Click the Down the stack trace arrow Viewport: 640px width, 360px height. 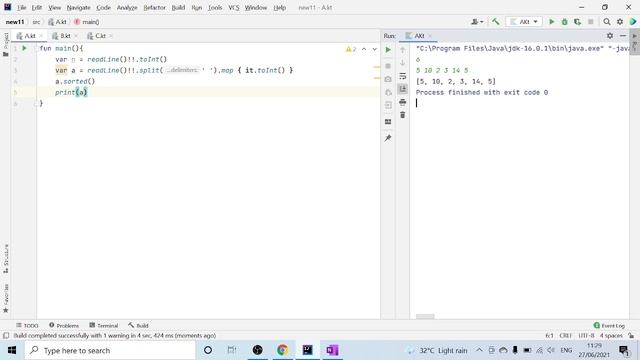click(x=402, y=63)
